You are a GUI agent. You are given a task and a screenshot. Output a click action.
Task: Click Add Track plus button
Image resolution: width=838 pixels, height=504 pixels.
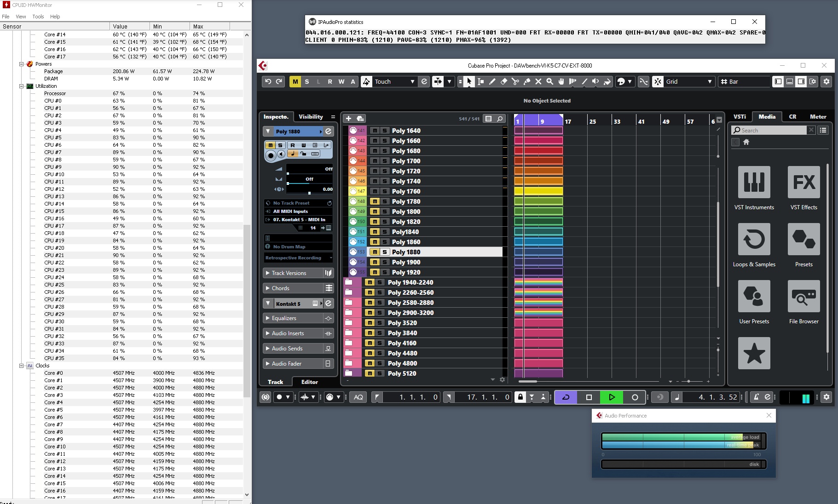pyautogui.click(x=348, y=119)
